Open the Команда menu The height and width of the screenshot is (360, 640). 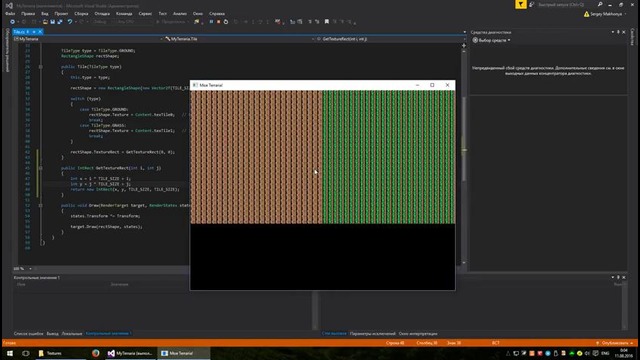(124, 13)
